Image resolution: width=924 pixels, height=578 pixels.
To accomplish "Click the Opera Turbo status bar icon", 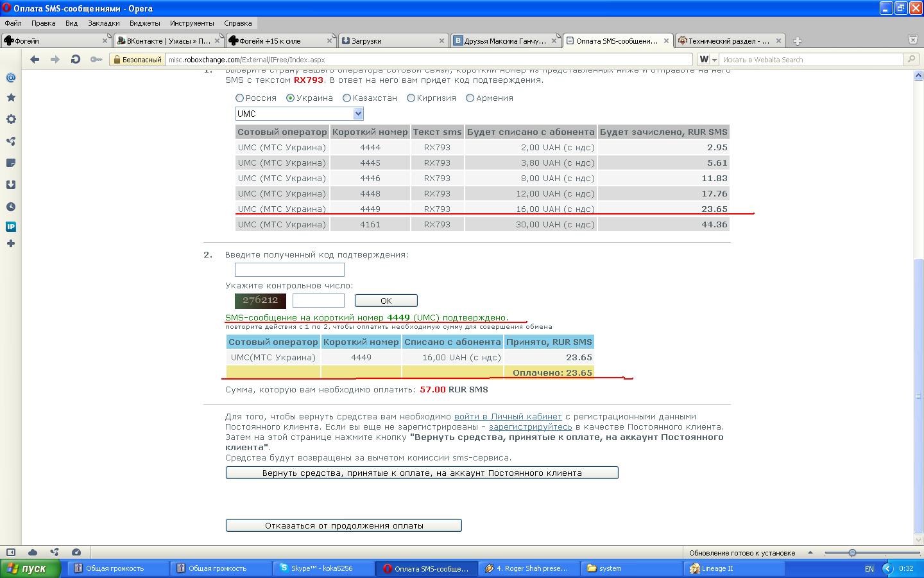I will point(76,552).
